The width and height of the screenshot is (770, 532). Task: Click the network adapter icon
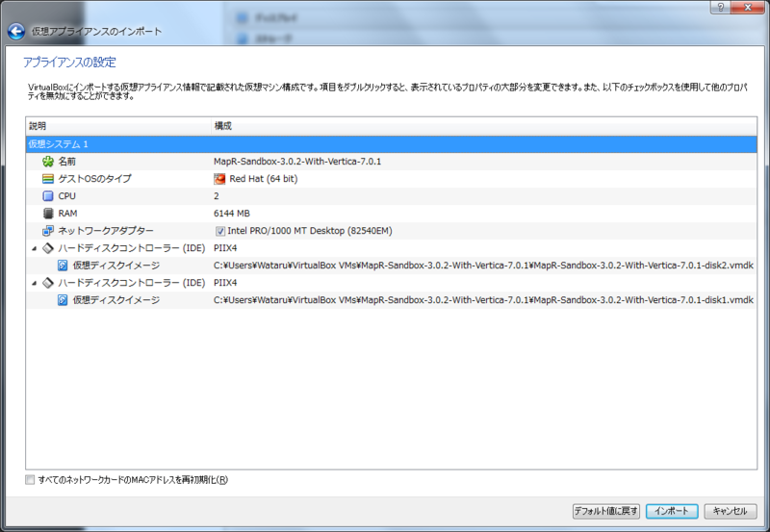[x=47, y=231]
